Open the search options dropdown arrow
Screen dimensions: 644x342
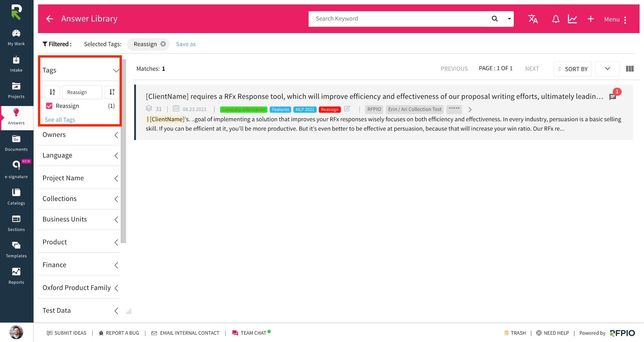point(509,19)
